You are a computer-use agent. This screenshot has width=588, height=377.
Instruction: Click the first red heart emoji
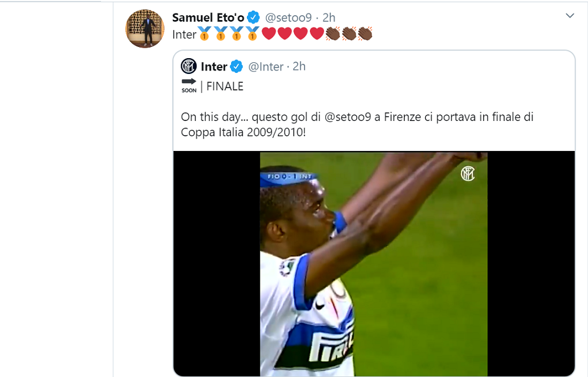pos(269,35)
